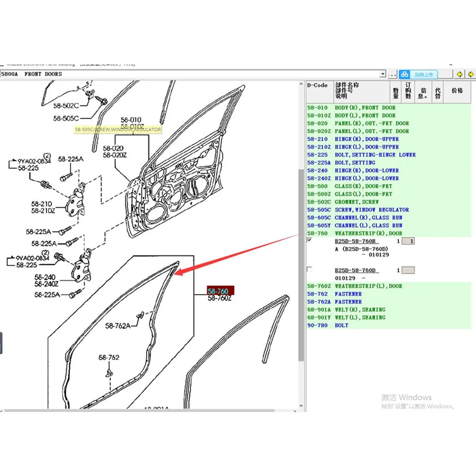Select row 58-020Z PANEL(L), OUT.-FRT DOOR
Image resolution: width=476 pixels, height=476 pixels.
(x=389, y=132)
